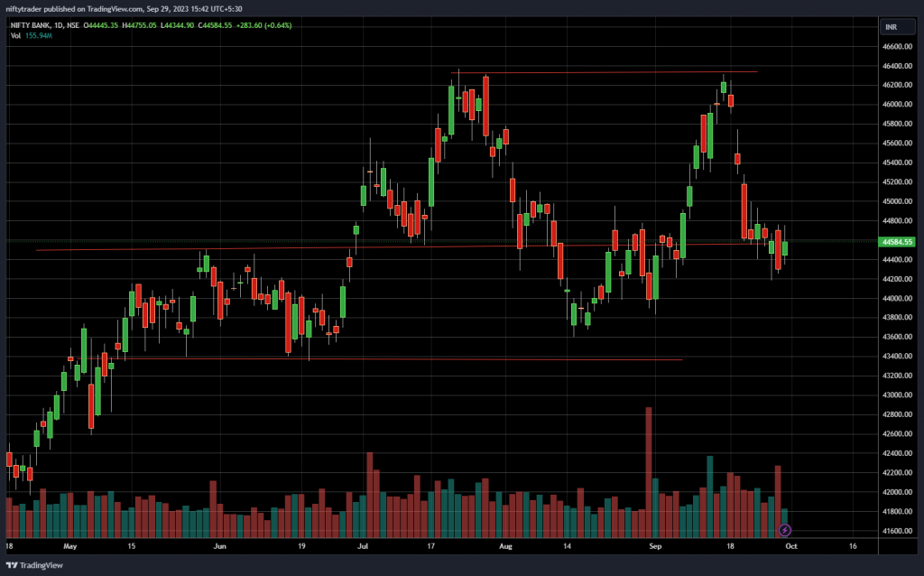Click the 43000.00 price axis label
Viewport: 924px width, 576px height.
pyautogui.click(x=898, y=395)
